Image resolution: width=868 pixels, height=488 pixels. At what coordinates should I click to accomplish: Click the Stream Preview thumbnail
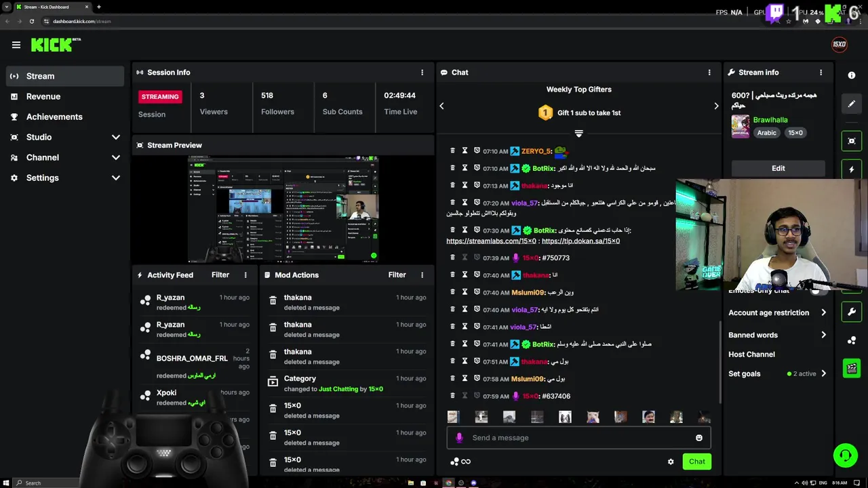point(283,209)
